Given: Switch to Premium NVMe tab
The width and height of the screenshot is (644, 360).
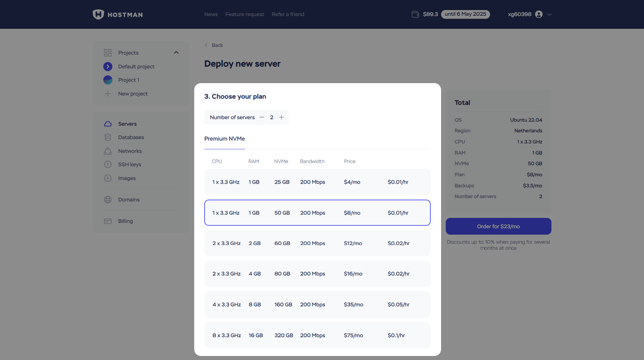Looking at the screenshot, I should pyautogui.click(x=224, y=138).
